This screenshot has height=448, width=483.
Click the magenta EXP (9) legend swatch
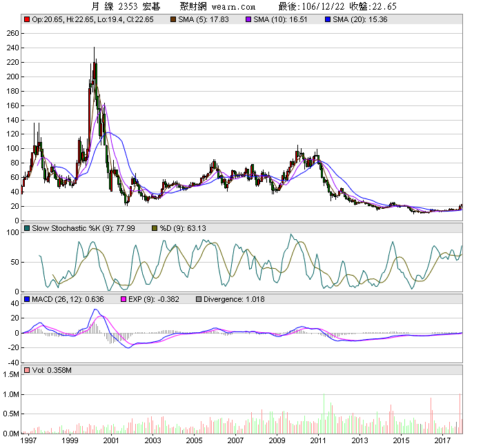124,299
